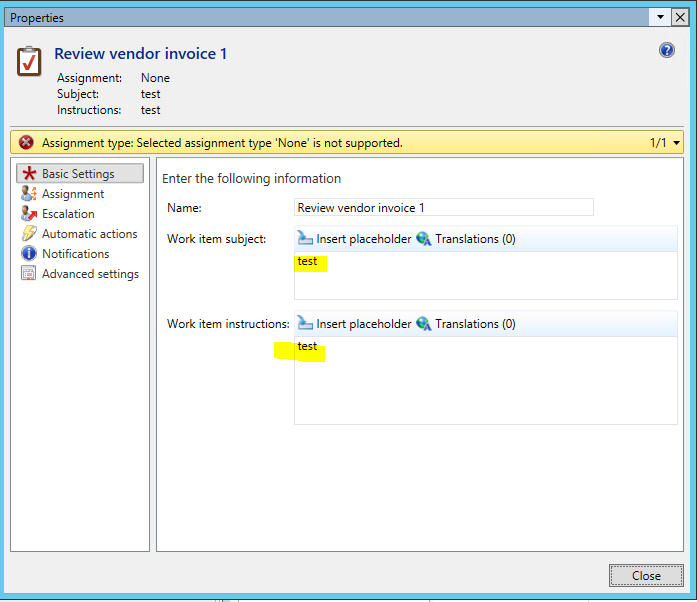Click Insert placeholder icon for work item instructions
The height and width of the screenshot is (602, 697).
[x=305, y=324]
